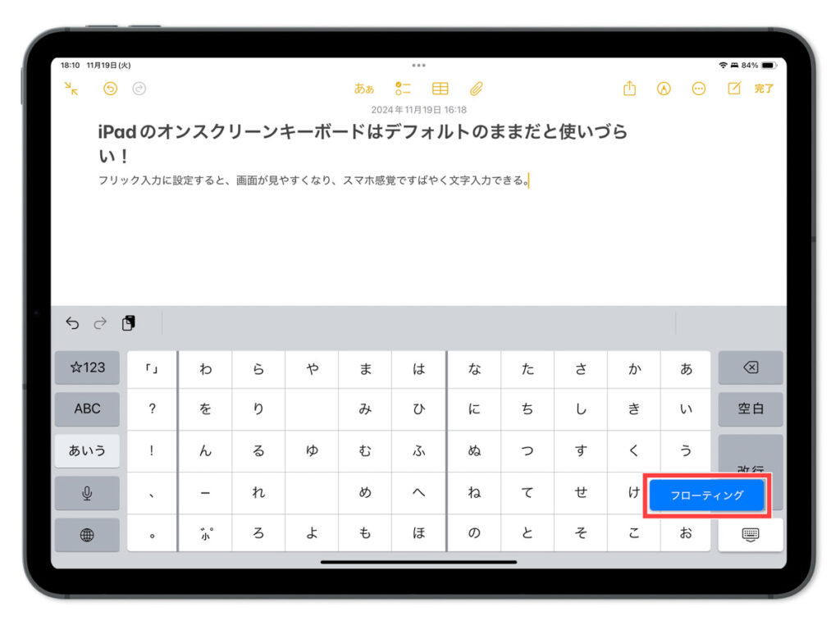
Task: Tap the home indicator bar
Action: click(x=419, y=562)
